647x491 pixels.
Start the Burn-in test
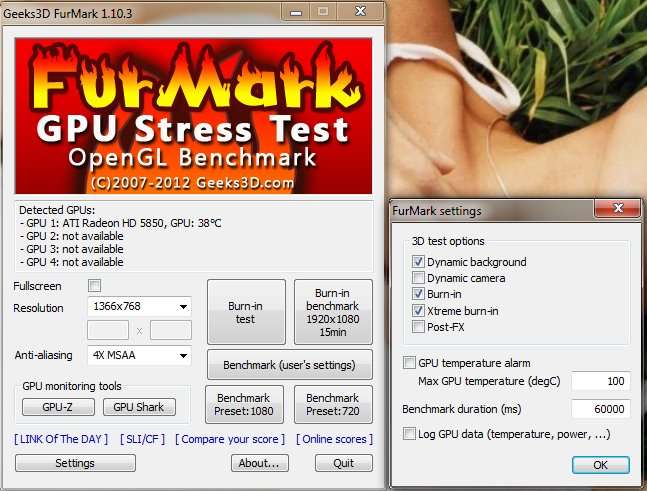click(246, 312)
